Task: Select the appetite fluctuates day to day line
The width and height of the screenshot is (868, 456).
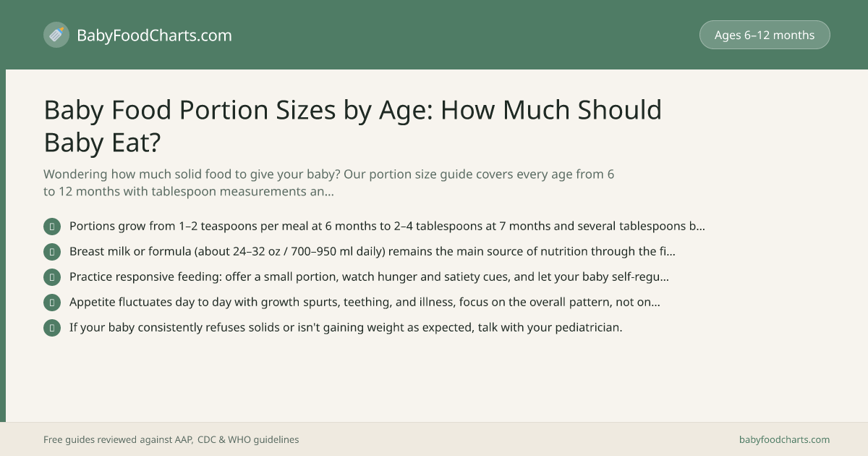Action: tap(365, 302)
